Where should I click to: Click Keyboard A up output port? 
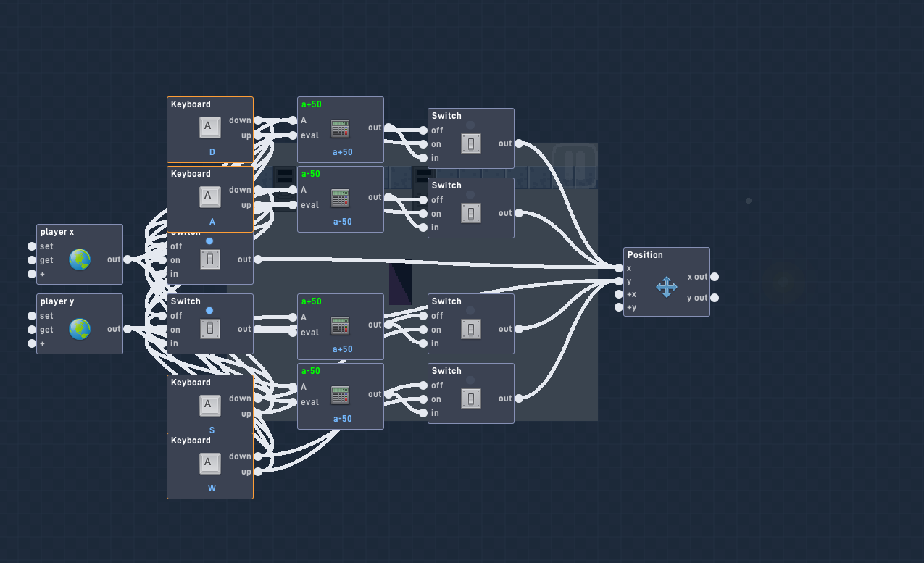tap(258, 205)
